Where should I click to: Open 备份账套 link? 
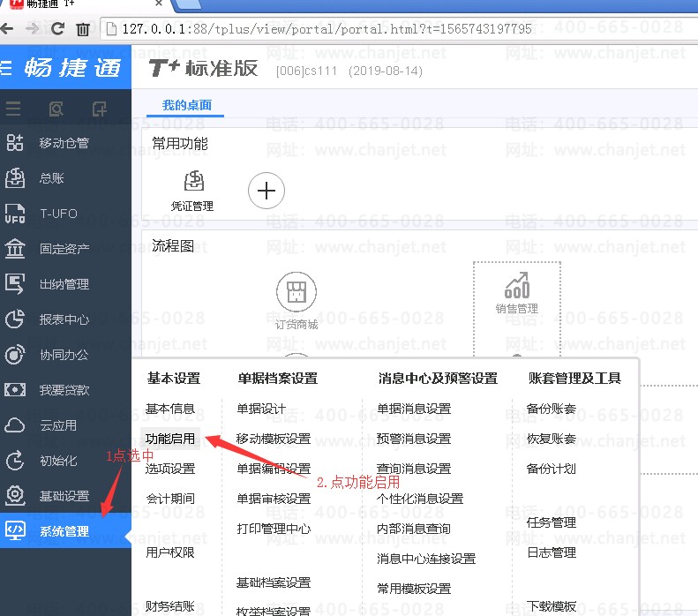[552, 409]
